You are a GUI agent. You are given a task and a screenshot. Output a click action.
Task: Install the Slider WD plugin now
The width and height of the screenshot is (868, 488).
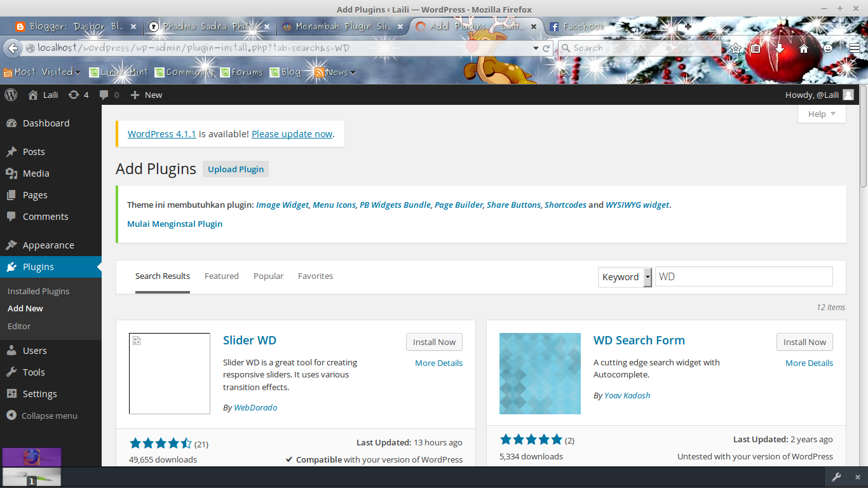(x=434, y=342)
